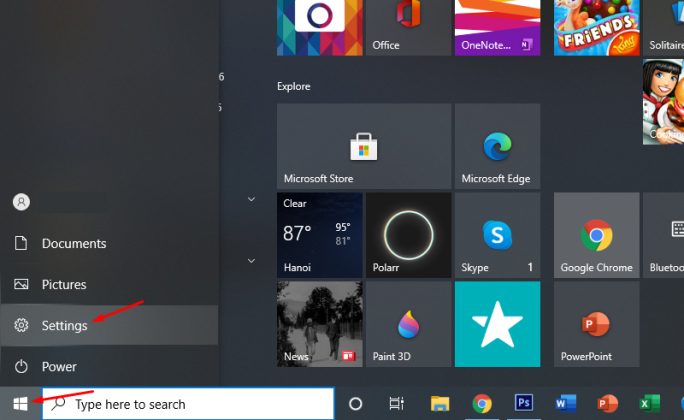Click the Power button
The image size is (684, 420).
point(59,367)
